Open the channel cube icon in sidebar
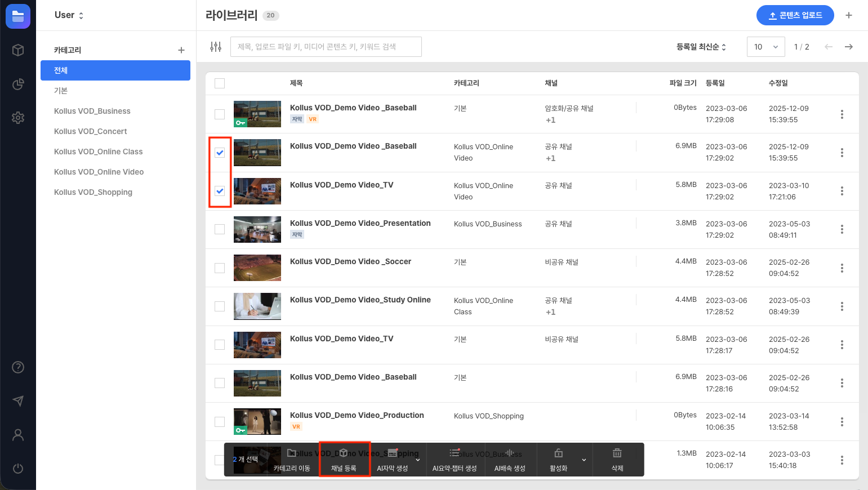This screenshot has width=868, height=490. (x=18, y=50)
